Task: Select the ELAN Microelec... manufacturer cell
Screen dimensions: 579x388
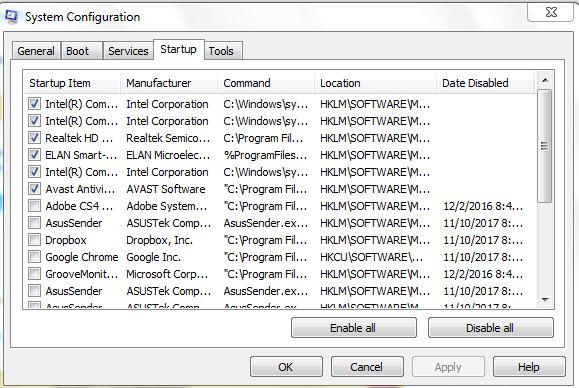Action: pos(168,155)
